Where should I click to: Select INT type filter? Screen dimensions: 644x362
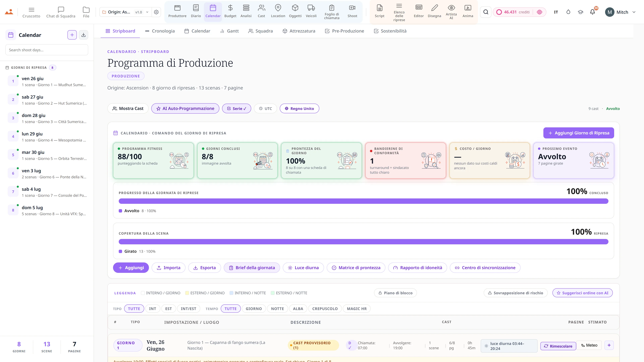tap(152, 309)
